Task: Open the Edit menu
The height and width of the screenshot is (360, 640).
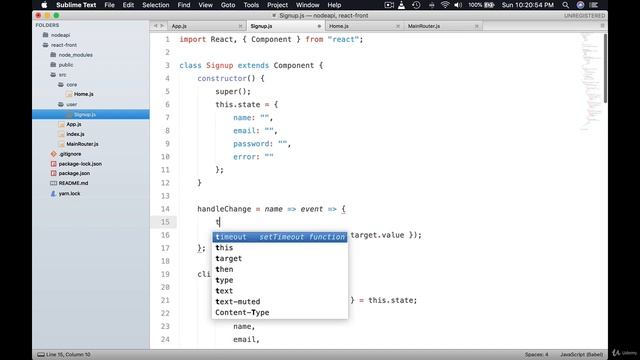Action: (128, 5)
